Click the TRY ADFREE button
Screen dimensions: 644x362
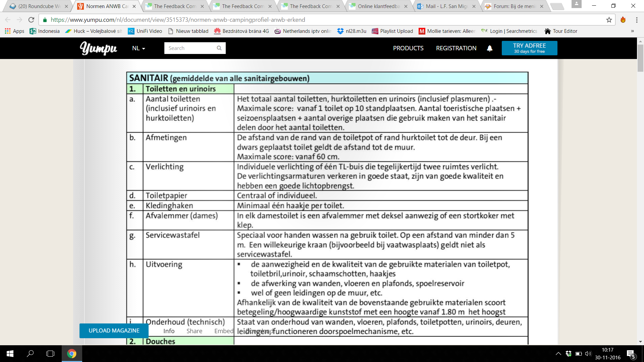(529, 48)
